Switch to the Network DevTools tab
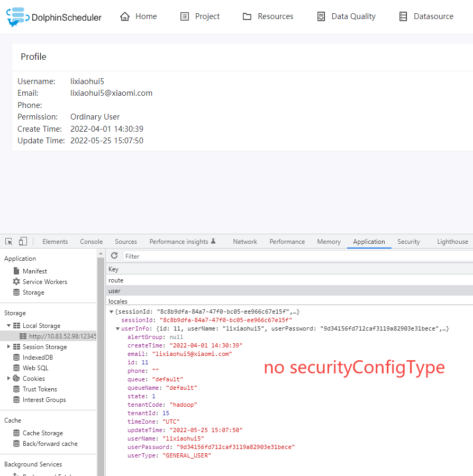The image size is (473, 476). click(x=244, y=241)
